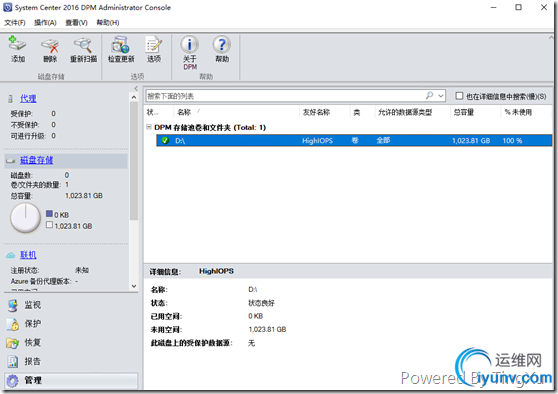
Task: Click the left pane vertical scrollbar thumb
Action: point(134,161)
